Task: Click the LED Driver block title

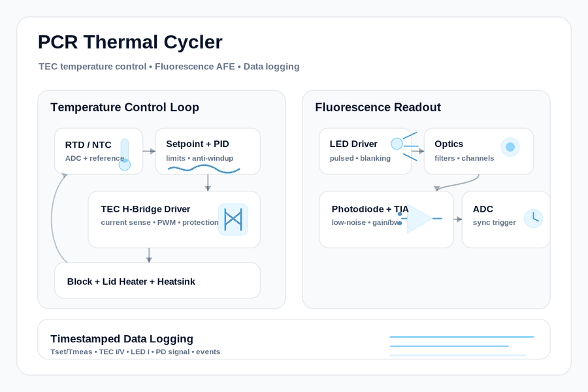Action: pyautogui.click(x=353, y=144)
